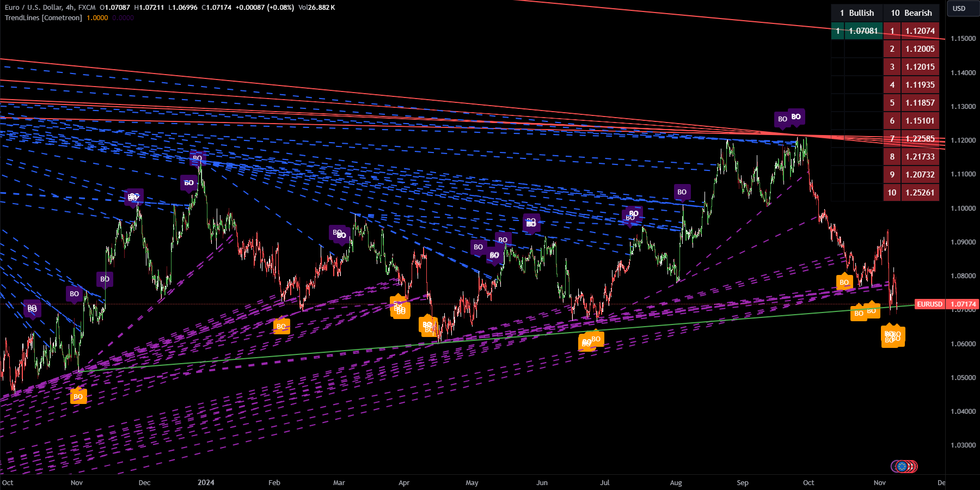Open the USD currency selector
Viewport: 980px width, 490px height.
click(x=959, y=9)
